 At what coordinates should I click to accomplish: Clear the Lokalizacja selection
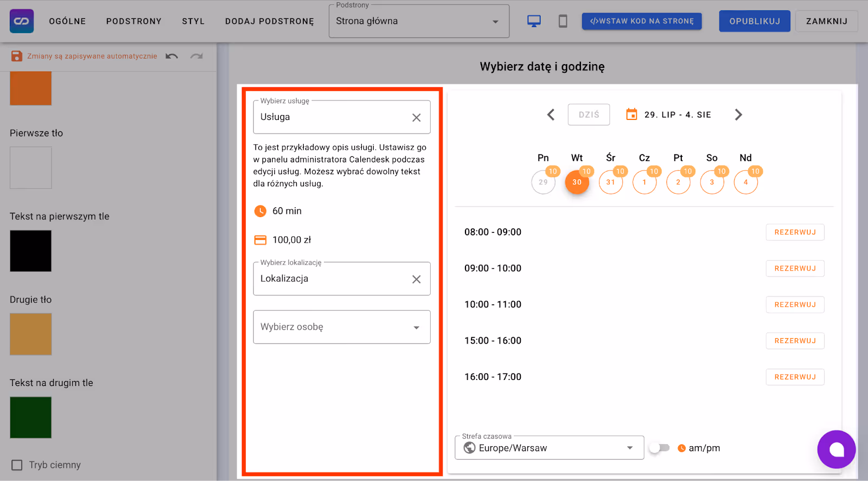[416, 279]
